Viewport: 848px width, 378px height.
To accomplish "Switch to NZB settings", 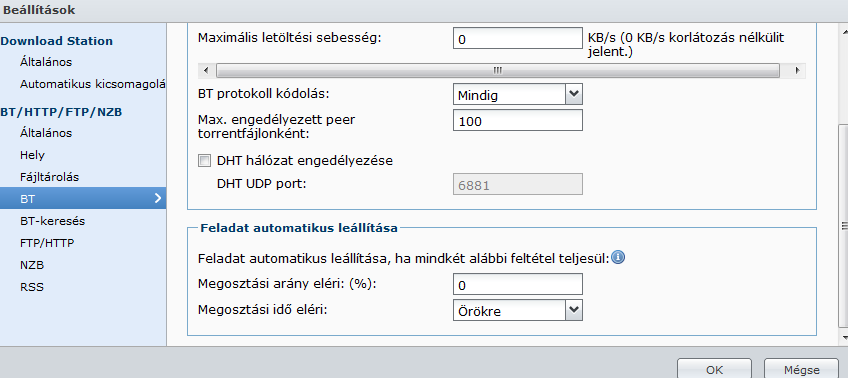I will point(32,266).
